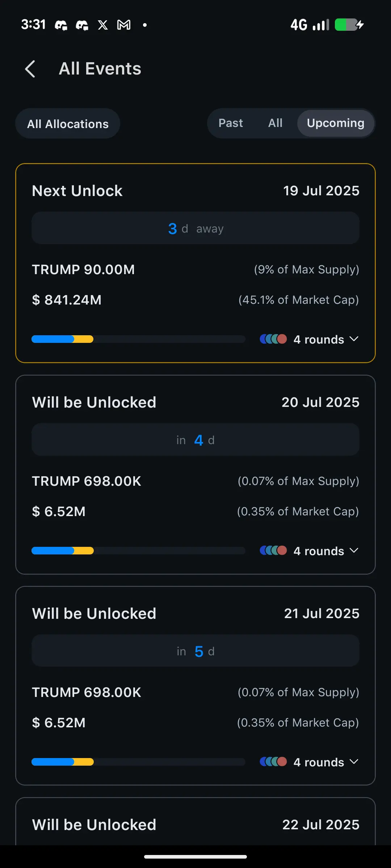Tap the '3 d away' countdown banner
The image size is (391, 868).
pos(195,228)
